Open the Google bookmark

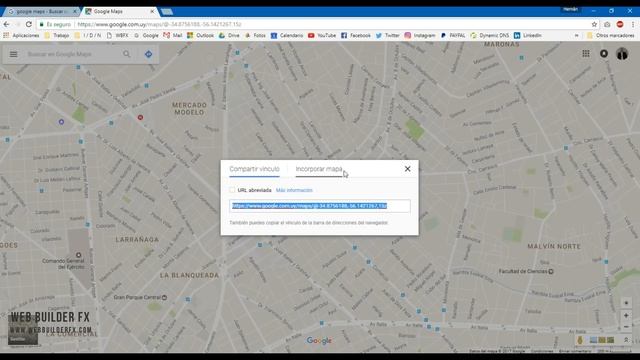(x=146, y=36)
